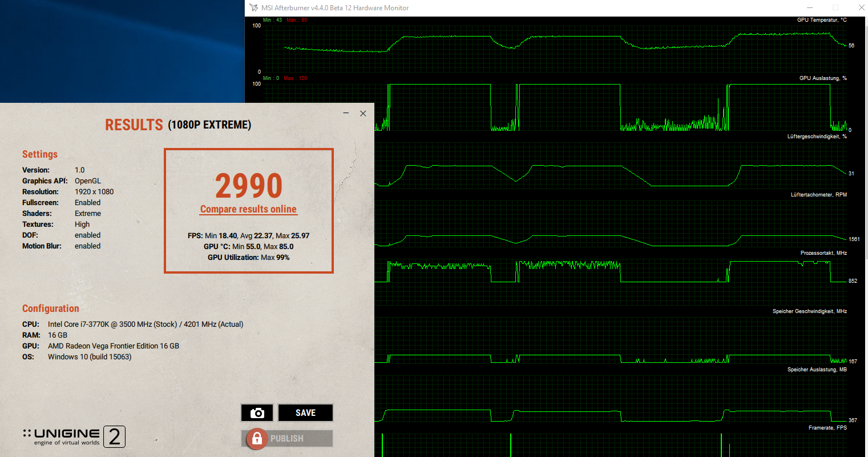This screenshot has height=457, width=868.
Task: Click the OS text Windows 10 build 15063
Action: pos(90,357)
